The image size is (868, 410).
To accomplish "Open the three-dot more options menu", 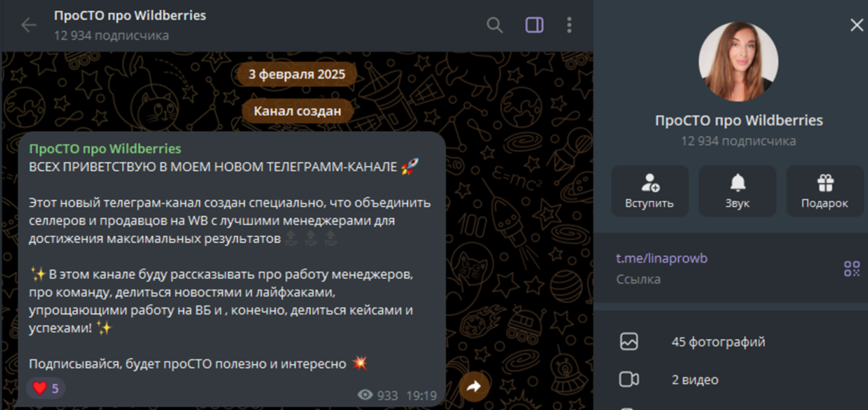I will pos(569,25).
